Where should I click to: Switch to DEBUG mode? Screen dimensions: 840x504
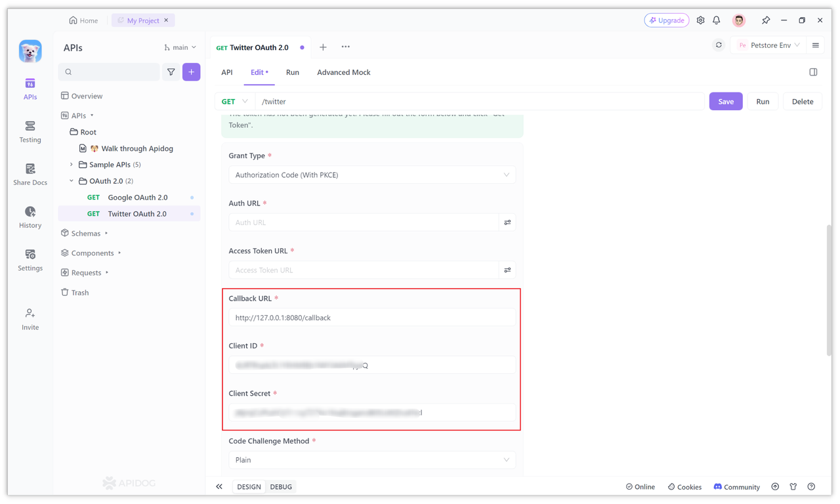[x=281, y=487]
